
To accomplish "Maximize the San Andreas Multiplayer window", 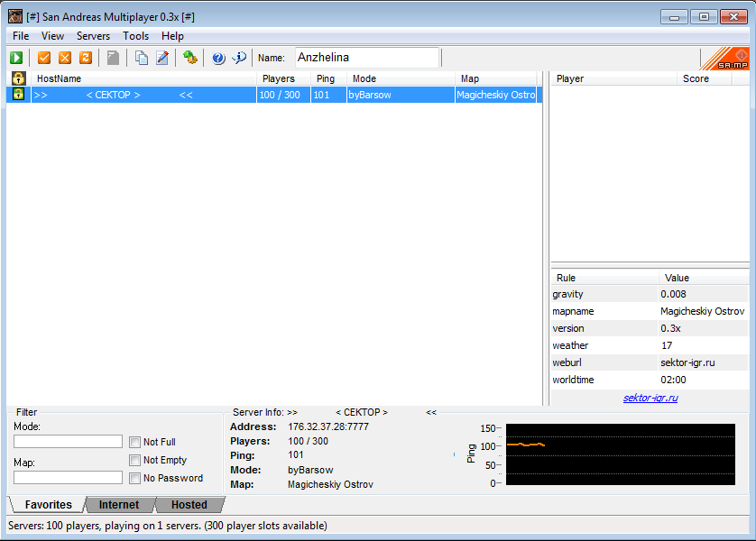I will [x=704, y=17].
